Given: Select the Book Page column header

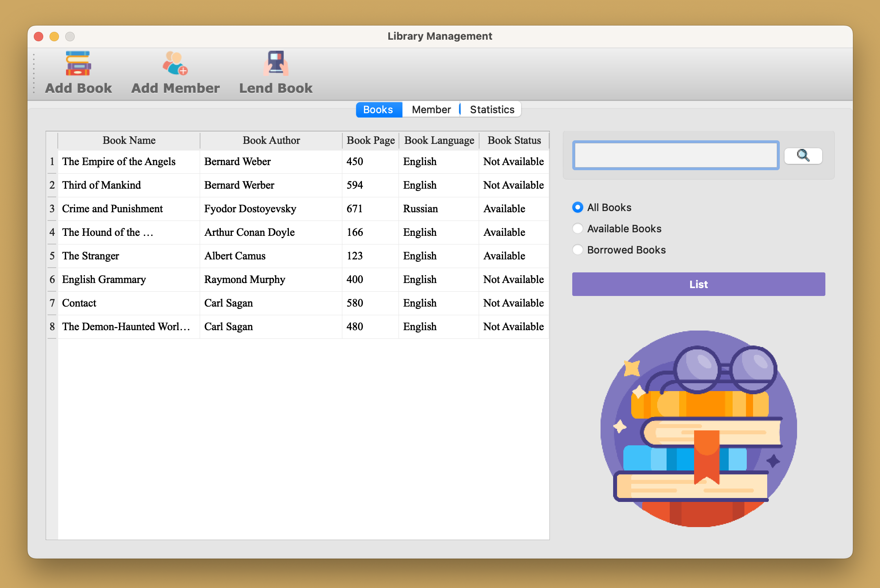Looking at the screenshot, I should (370, 140).
